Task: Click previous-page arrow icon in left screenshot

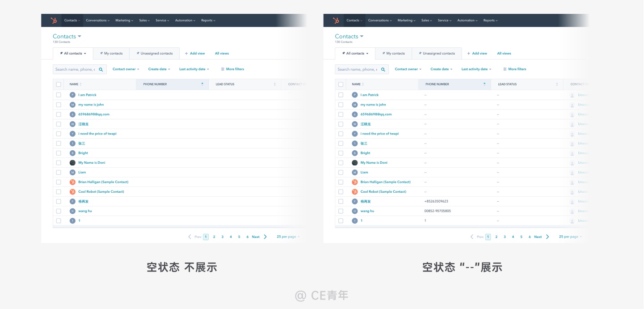Action: click(x=189, y=237)
